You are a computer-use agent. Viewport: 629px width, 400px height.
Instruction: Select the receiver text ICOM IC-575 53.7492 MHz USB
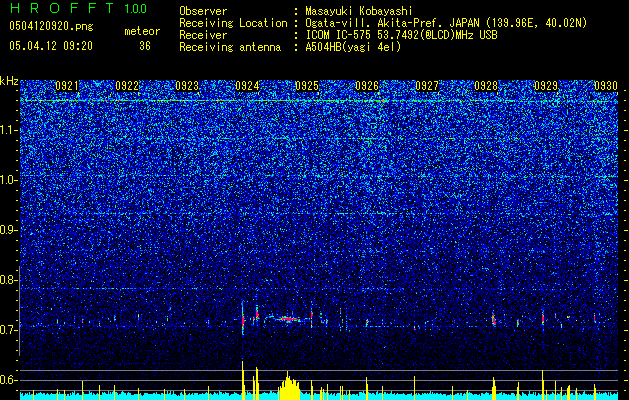click(401, 35)
